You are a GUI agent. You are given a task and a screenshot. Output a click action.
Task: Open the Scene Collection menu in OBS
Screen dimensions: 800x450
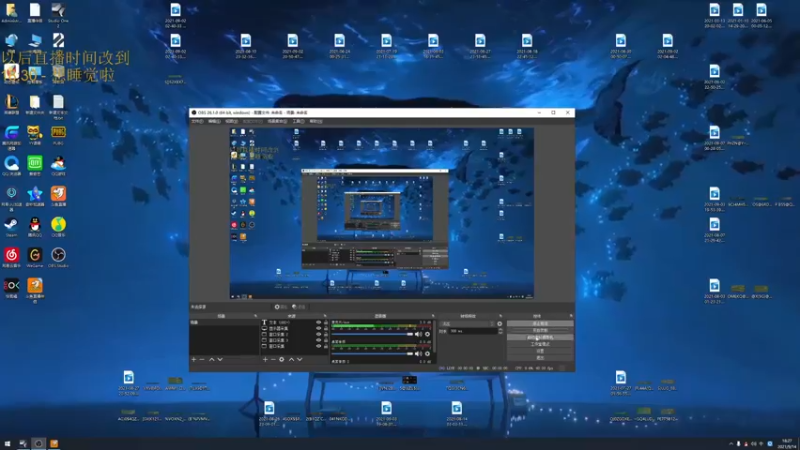coord(277,121)
